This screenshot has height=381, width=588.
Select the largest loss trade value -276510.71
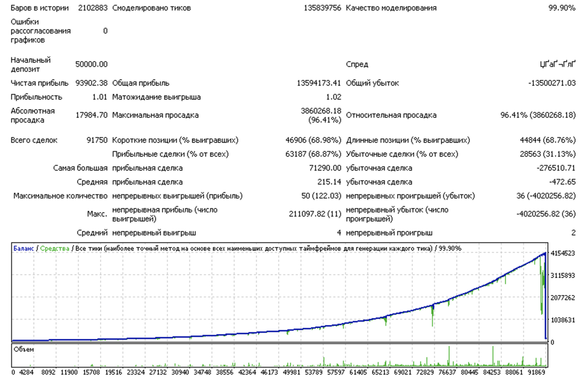tap(556, 168)
